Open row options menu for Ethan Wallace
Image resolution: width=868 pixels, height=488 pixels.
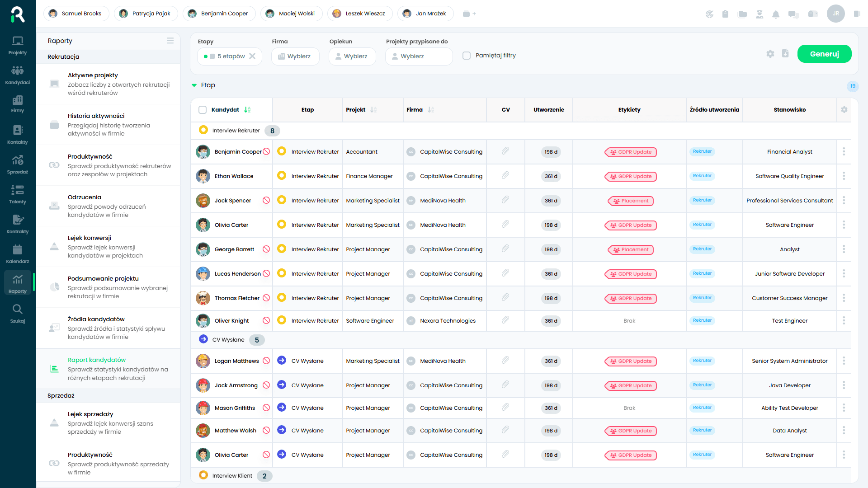click(844, 176)
